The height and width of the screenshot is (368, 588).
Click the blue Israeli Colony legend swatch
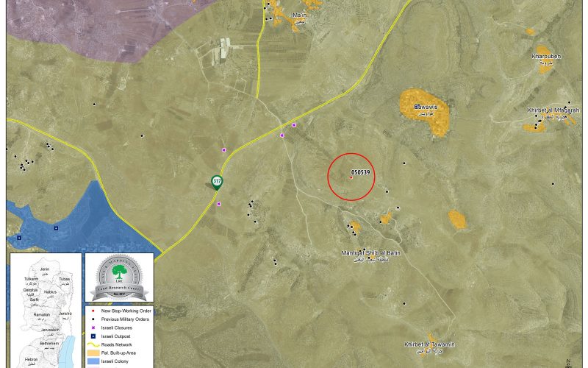[x=93, y=361]
